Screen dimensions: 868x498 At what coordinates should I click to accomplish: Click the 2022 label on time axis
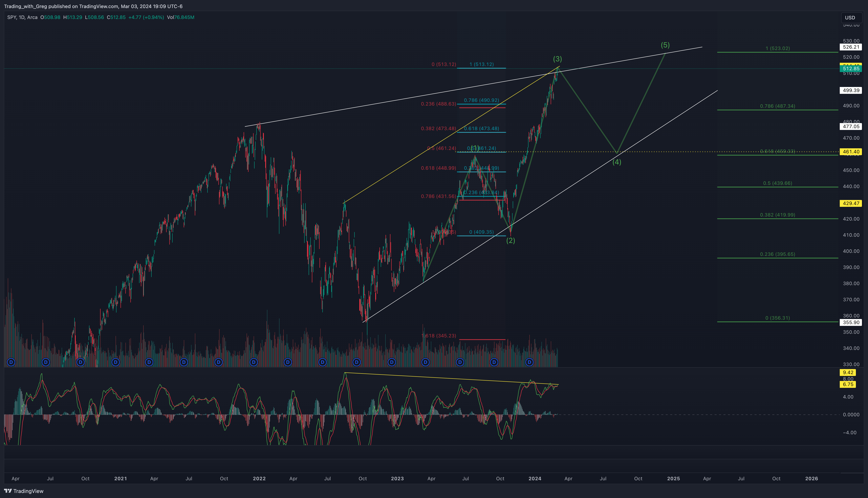(259, 479)
